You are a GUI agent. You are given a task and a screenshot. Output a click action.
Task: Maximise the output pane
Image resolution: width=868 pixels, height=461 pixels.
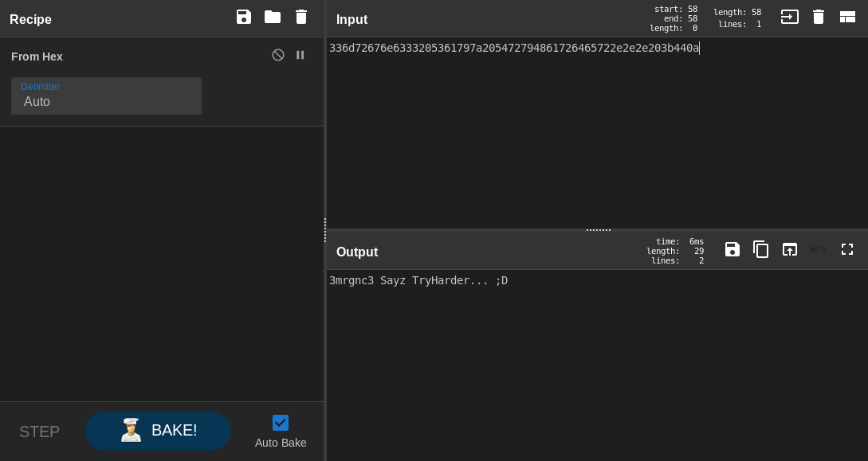[x=847, y=249]
